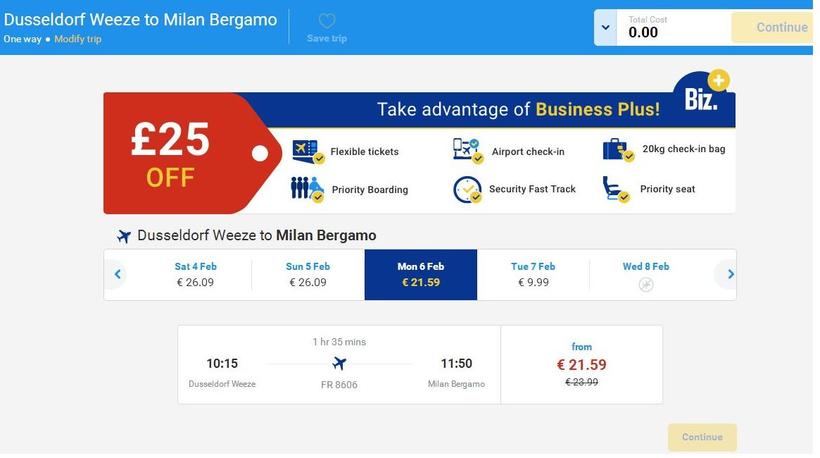Select the Sat 4 Feb date tab

(195, 275)
